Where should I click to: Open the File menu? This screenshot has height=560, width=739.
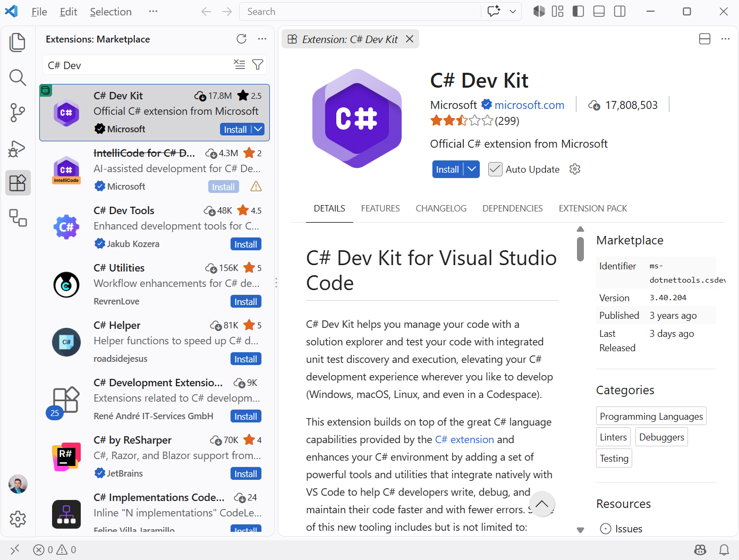coord(39,12)
